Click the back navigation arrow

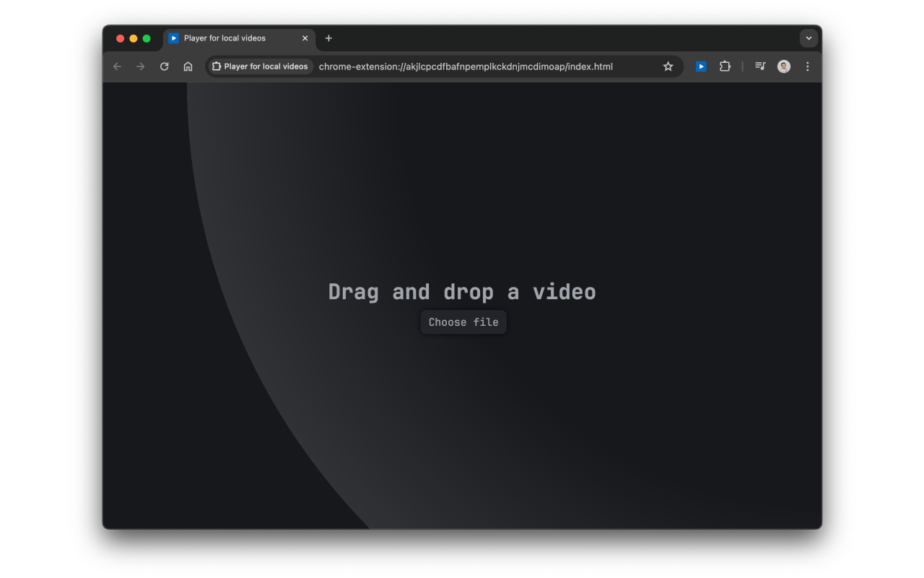[x=117, y=66]
